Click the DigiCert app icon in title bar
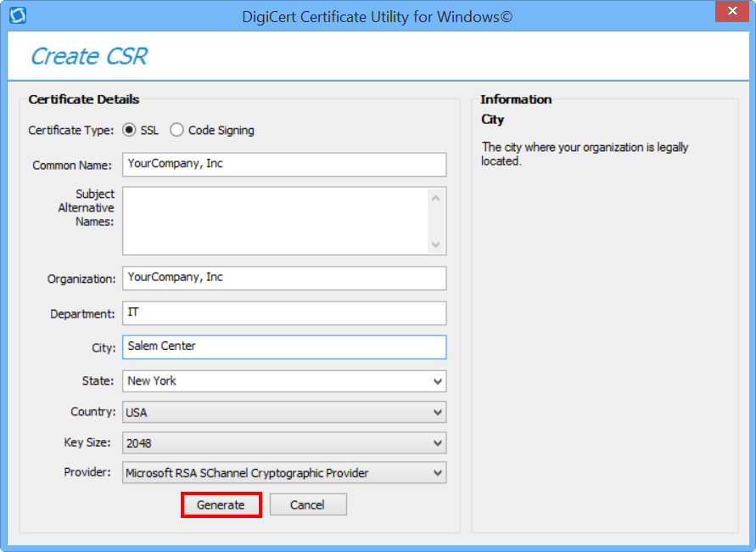Viewport: 756px width, 552px height. click(17, 15)
